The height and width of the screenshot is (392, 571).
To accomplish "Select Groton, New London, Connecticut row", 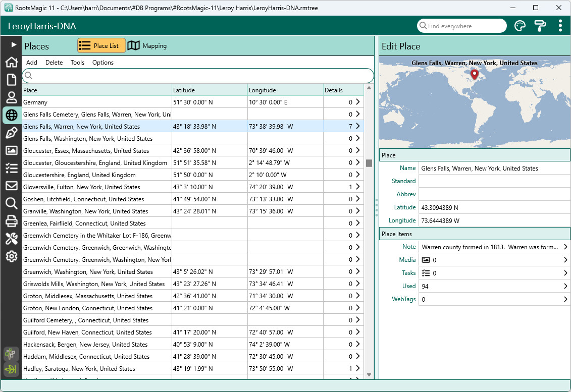I will click(x=193, y=308).
